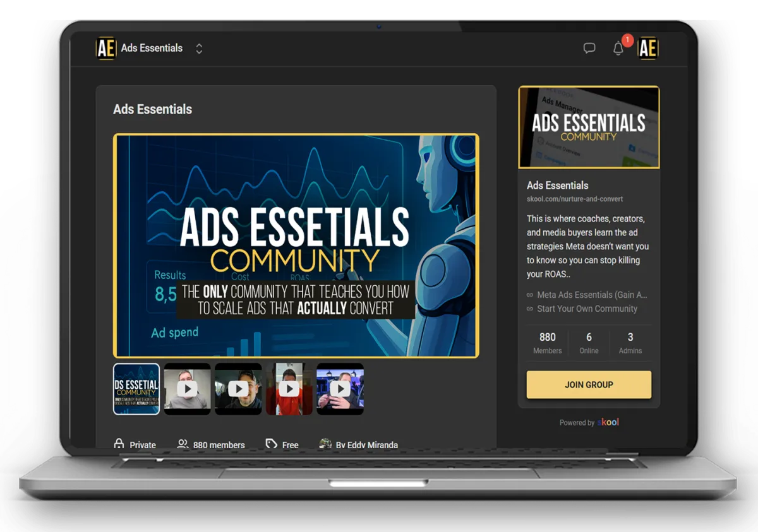Click the "Ads Essentials" title in the sidebar
Image resolution: width=758 pixels, height=532 pixels.
coord(558,186)
